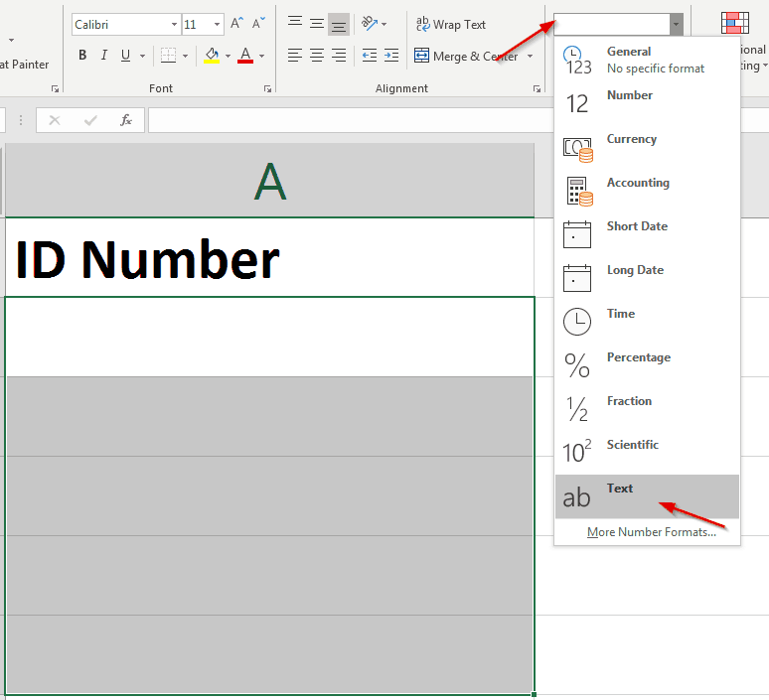
Task: Open Alignment settings dialog launcher
Action: [538, 88]
